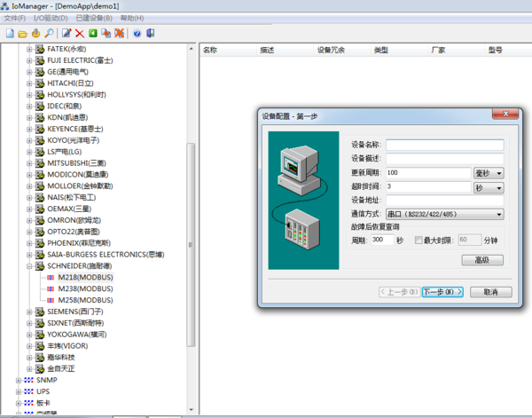Click the tree scrollbar down arrow
532x418 pixels.
tap(191, 410)
